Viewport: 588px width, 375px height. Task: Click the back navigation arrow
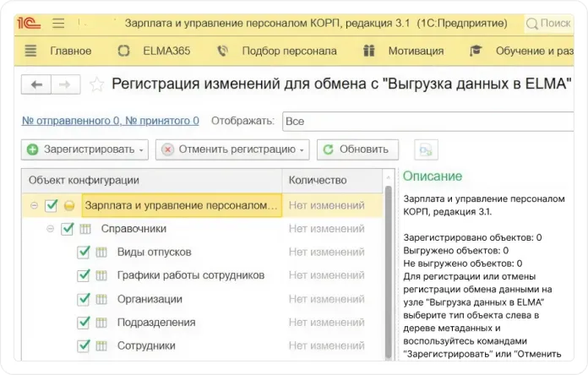coord(36,84)
